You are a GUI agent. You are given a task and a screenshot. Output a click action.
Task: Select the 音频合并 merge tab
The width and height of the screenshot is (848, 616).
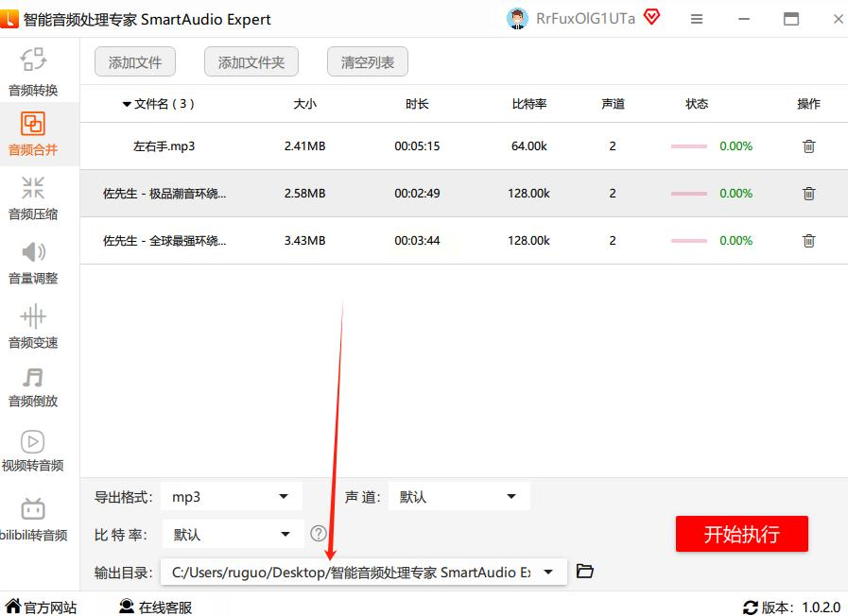[x=33, y=134]
